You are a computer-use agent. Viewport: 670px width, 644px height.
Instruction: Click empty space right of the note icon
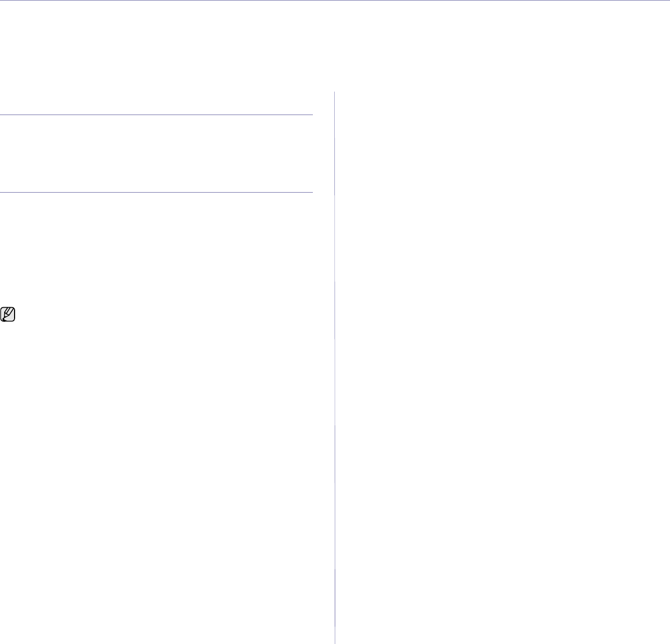click(156, 314)
